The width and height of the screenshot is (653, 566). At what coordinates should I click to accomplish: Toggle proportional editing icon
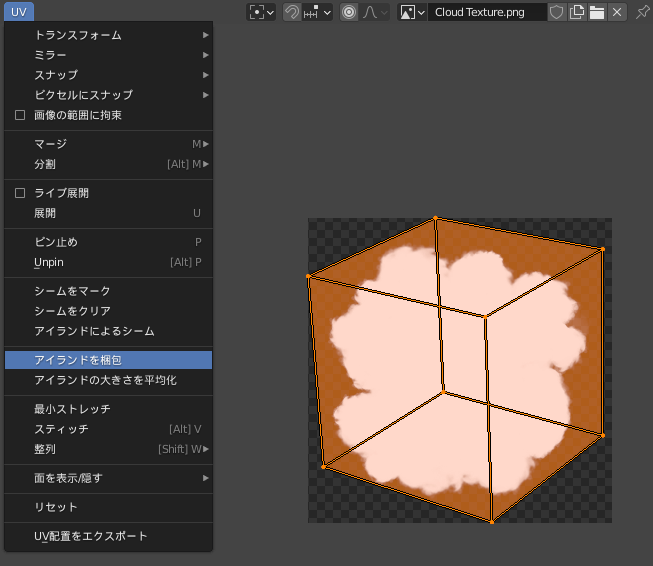[349, 12]
